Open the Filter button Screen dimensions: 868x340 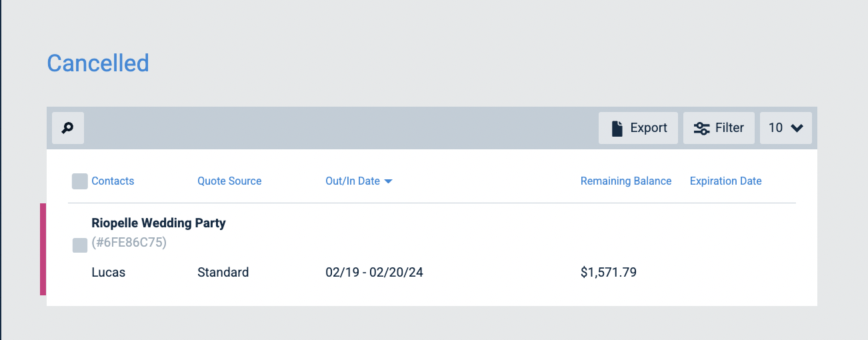pos(719,128)
